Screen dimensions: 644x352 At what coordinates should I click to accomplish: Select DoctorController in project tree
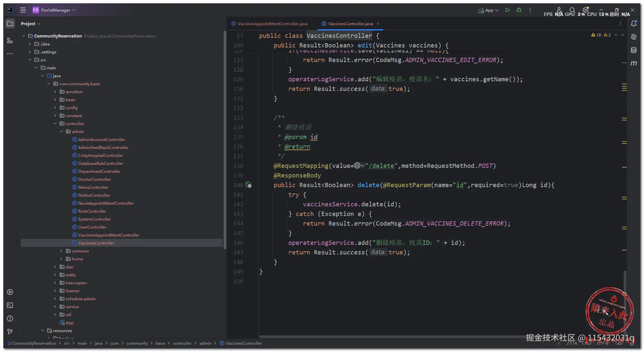(x=95, y=179)
